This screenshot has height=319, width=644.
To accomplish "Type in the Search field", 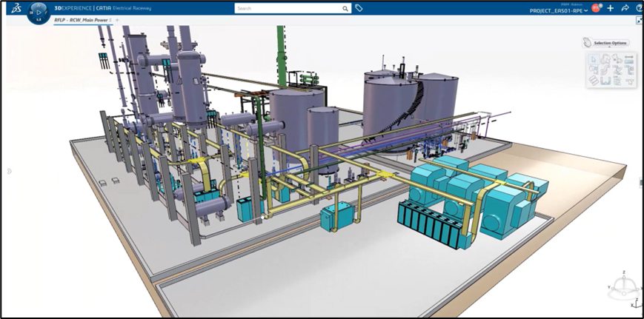I will click(288, 9).
